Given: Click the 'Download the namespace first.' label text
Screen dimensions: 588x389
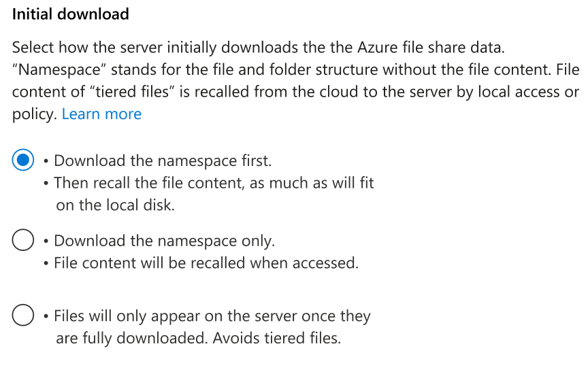Looking at the screenshot, I should coord(163,160).
